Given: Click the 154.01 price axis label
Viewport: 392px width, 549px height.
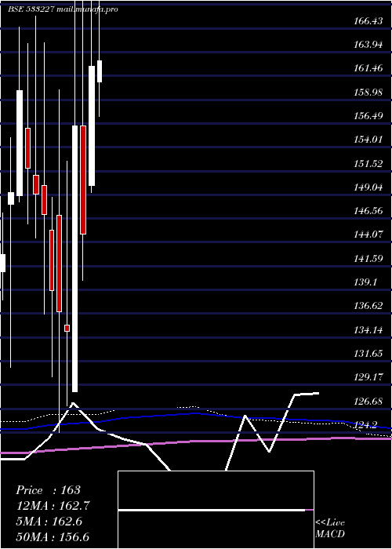Looking at the screenshot, I should point(368,140).
